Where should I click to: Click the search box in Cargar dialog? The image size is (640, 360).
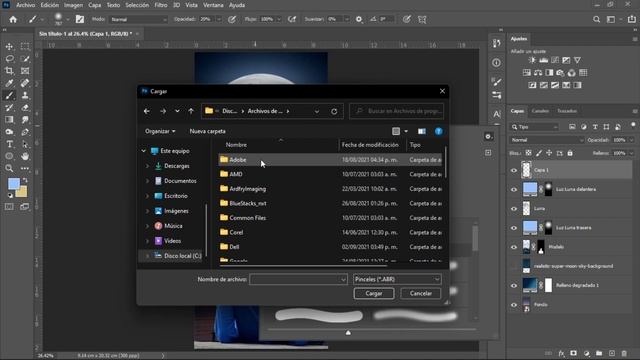[397, 111]
